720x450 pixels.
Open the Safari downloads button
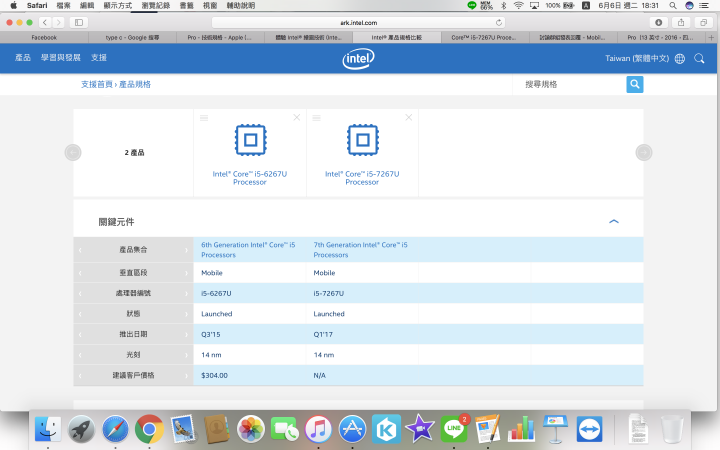pyautogui.click(x=658, y=22)
